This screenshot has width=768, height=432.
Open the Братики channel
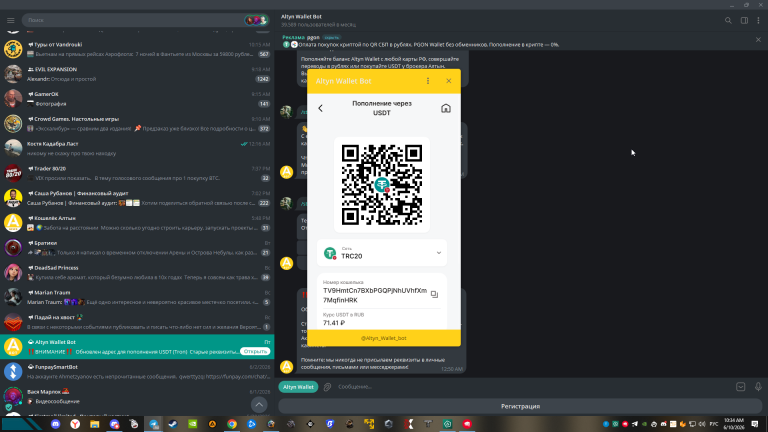click(137, 248)
